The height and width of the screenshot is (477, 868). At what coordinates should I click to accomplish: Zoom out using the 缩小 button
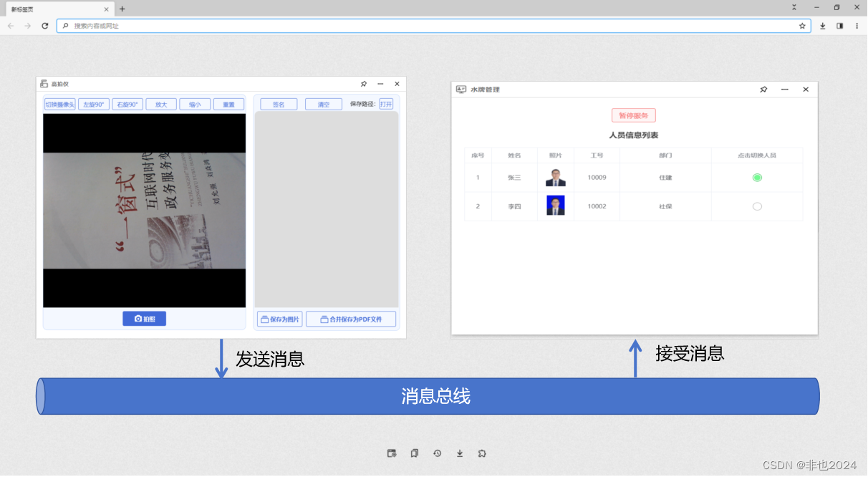point(195,105)
